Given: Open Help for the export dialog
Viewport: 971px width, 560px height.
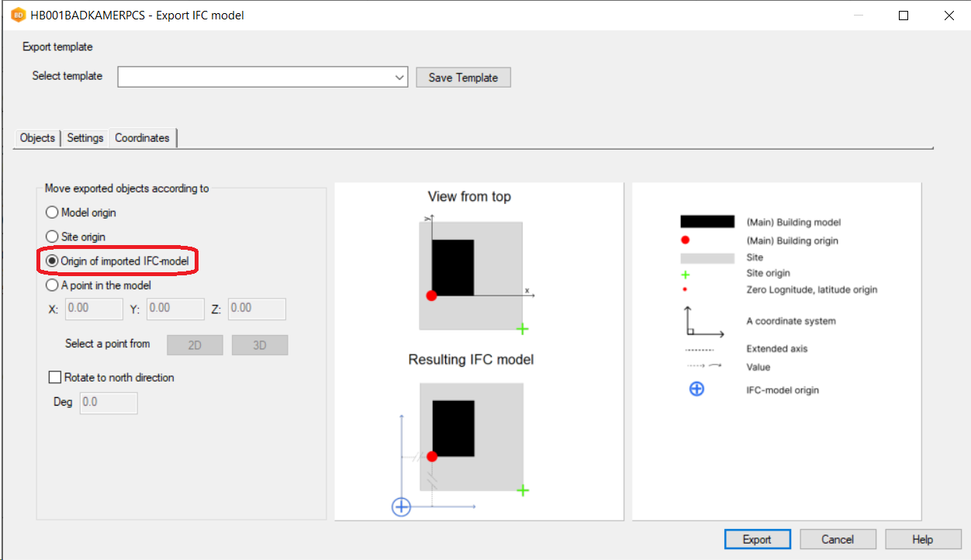Looking at the screenshot, I should coord(923,539).
